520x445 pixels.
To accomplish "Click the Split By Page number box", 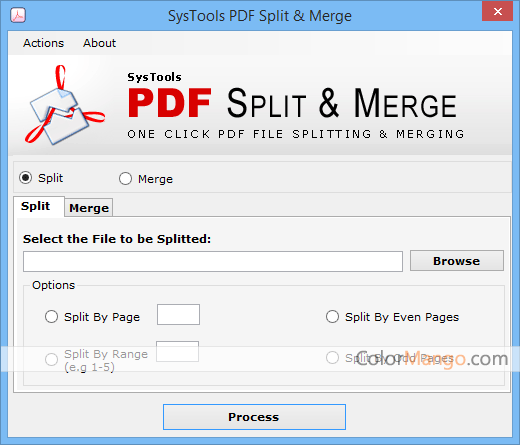I will (178, 314).
